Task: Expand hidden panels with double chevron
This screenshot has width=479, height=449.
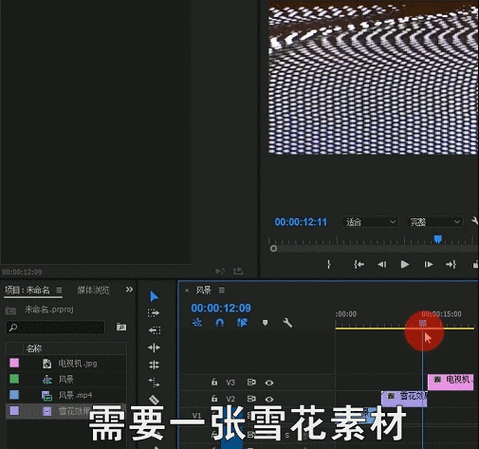Action: point(129,289)
